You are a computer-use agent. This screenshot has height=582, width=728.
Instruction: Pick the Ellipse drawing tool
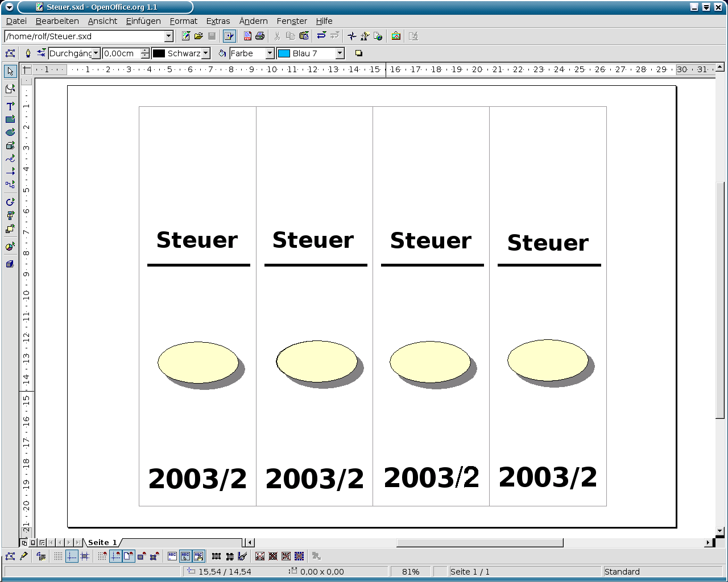(x=10, y=132)
